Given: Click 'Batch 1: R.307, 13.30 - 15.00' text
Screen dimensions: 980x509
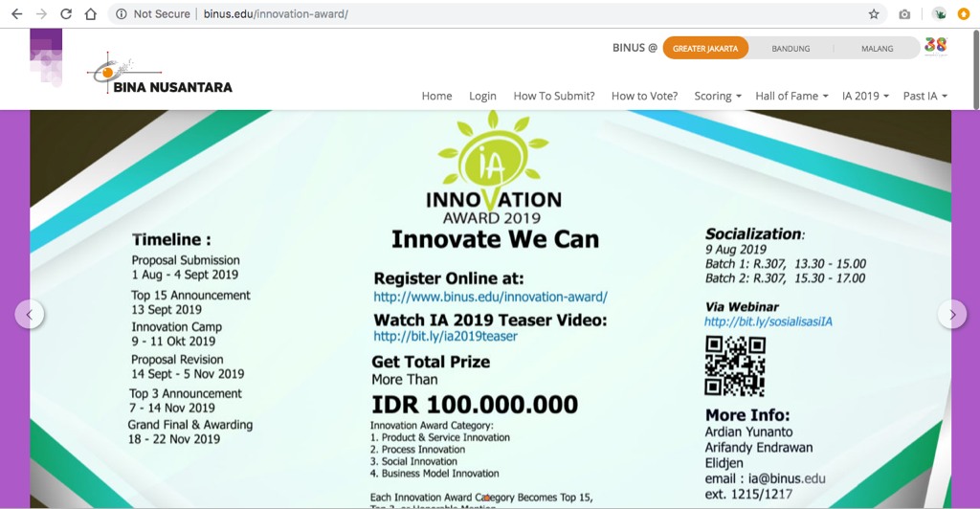Looking at the screenshot, I should click(786, 263).
